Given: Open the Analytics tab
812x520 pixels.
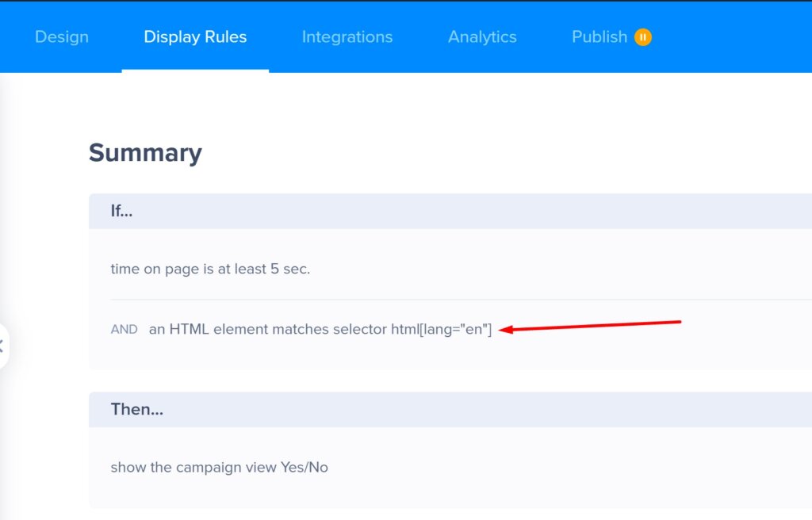Looking at the screenshot, I should tap(481, 36).
